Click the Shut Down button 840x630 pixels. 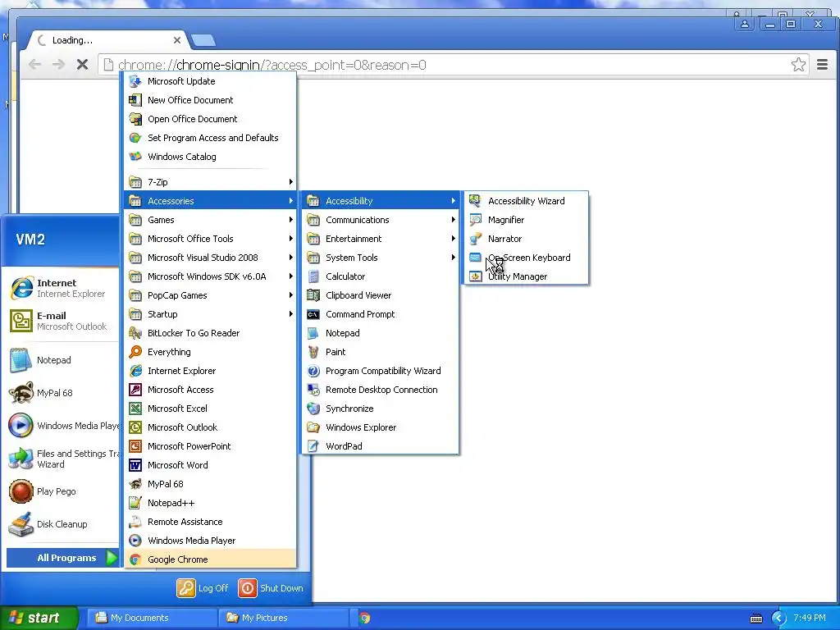(x=271, y=588)
